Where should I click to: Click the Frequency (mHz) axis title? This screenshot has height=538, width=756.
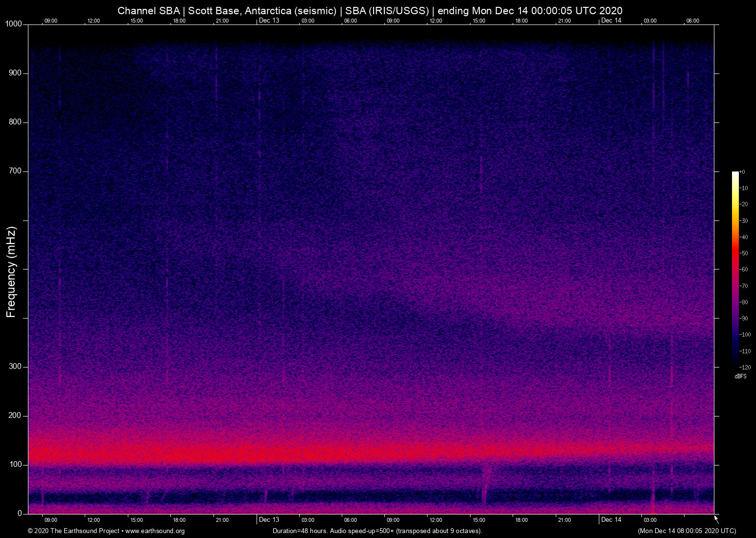11,272
